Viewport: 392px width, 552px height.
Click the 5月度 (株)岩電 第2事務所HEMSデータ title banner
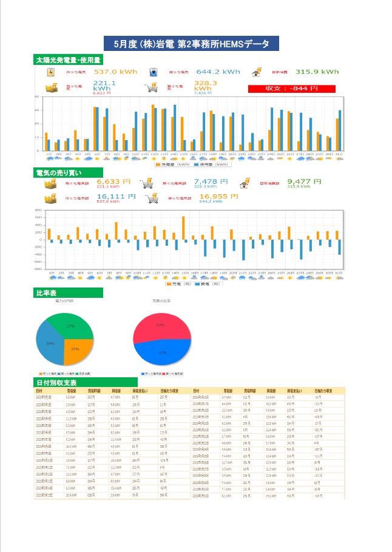191,44
